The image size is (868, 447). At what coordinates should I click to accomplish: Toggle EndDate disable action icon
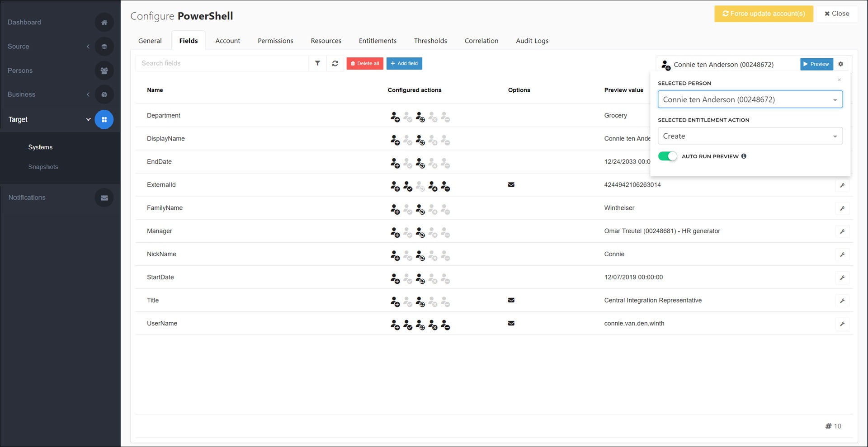click(433, 163)
